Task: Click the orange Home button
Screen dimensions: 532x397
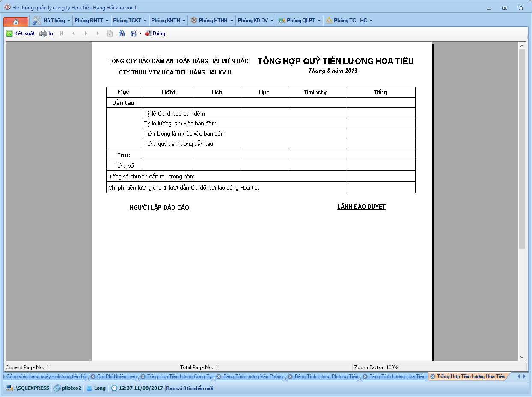Action: [16, 21]
